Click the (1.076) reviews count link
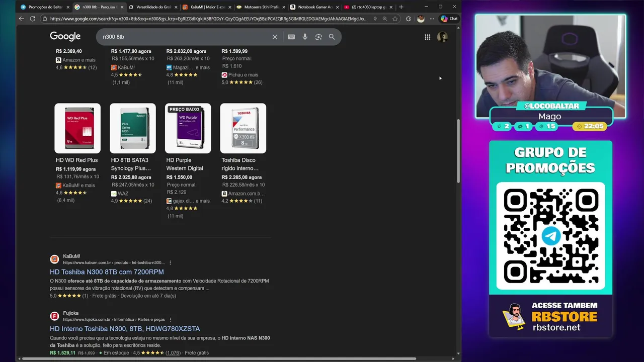 (x=173, y=353)
